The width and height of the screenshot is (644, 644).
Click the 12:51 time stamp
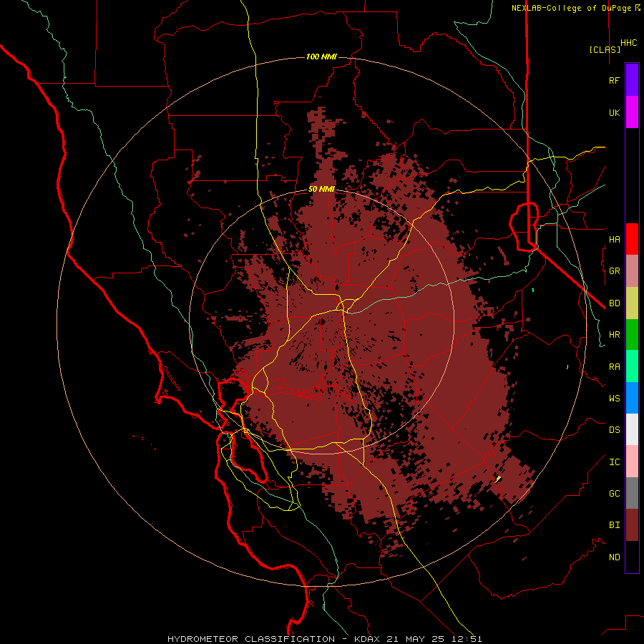coord(469,639)
